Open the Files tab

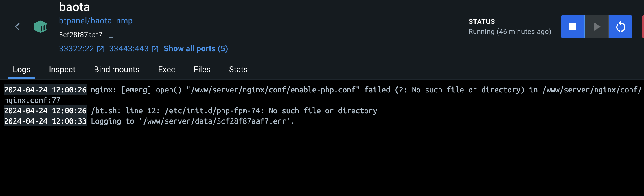click(x=202, y=70)
